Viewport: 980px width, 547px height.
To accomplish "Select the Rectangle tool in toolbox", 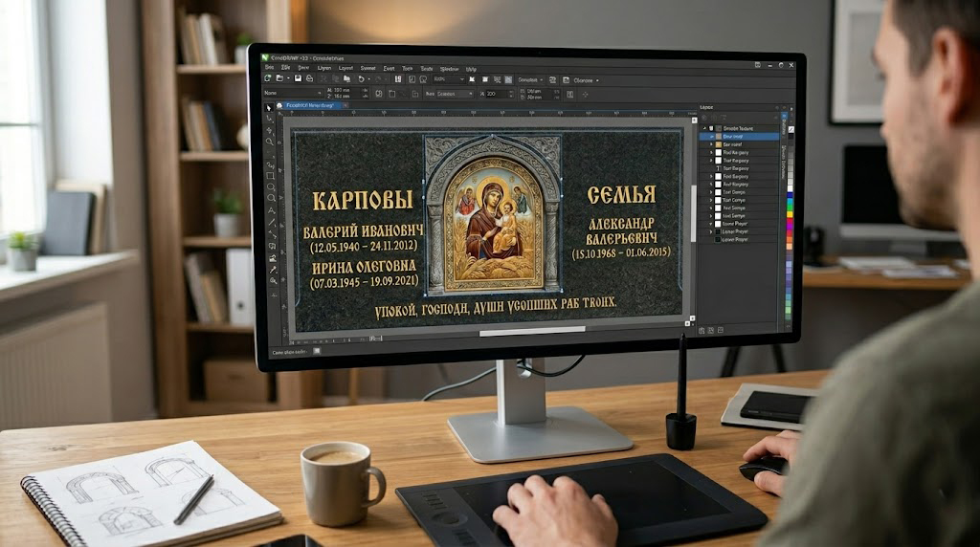I will point(271,175).
